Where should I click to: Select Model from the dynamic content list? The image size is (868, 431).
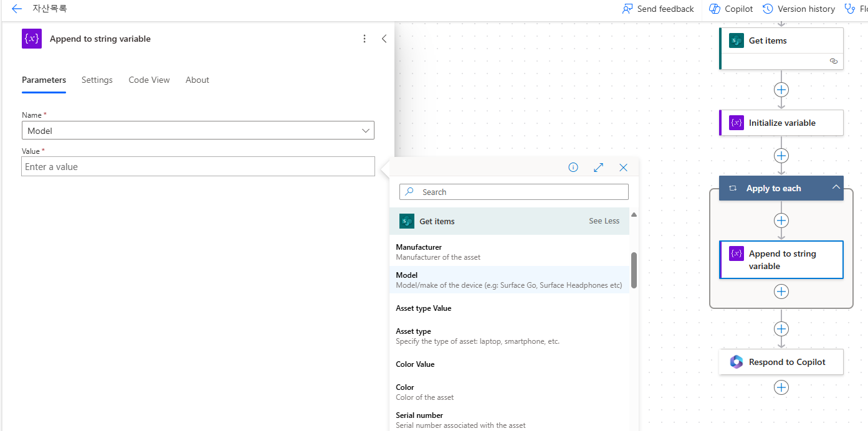[407, 275]
